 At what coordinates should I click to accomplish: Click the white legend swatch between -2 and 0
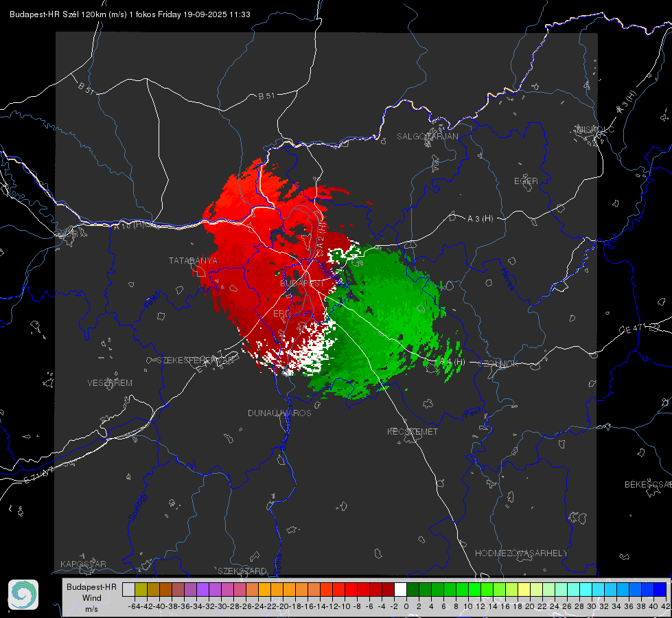400,589
